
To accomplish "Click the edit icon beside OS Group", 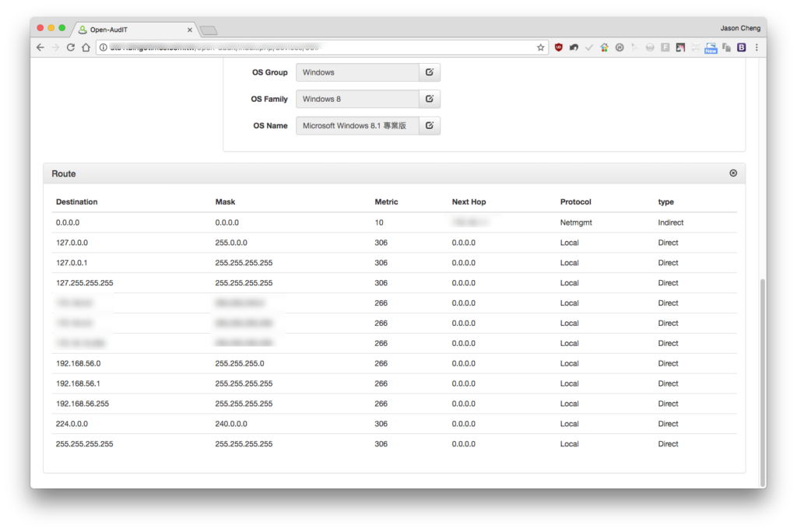I will click(430, 72).
